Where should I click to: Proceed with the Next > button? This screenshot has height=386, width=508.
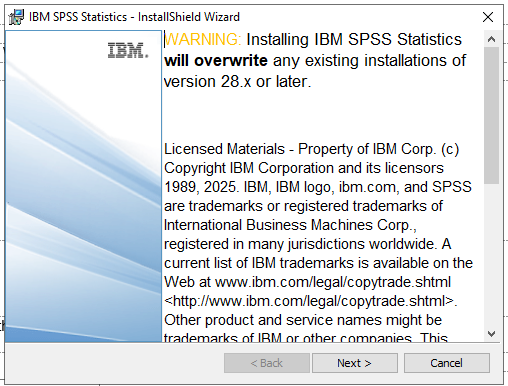click(355, 363)
